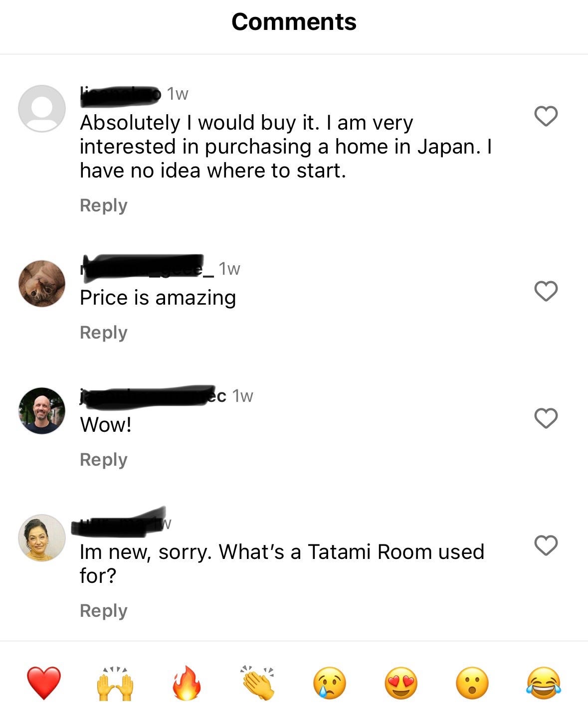588x716 pixels.
Task: Send the surprised face emoji reaction
Action: pyautogui.click(x=472, y=683)
